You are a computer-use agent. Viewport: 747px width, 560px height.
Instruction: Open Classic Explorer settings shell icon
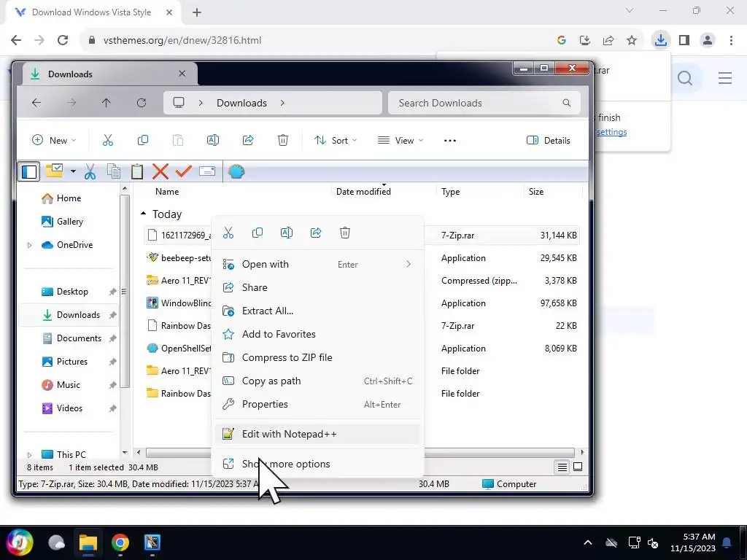pos(236,171)
